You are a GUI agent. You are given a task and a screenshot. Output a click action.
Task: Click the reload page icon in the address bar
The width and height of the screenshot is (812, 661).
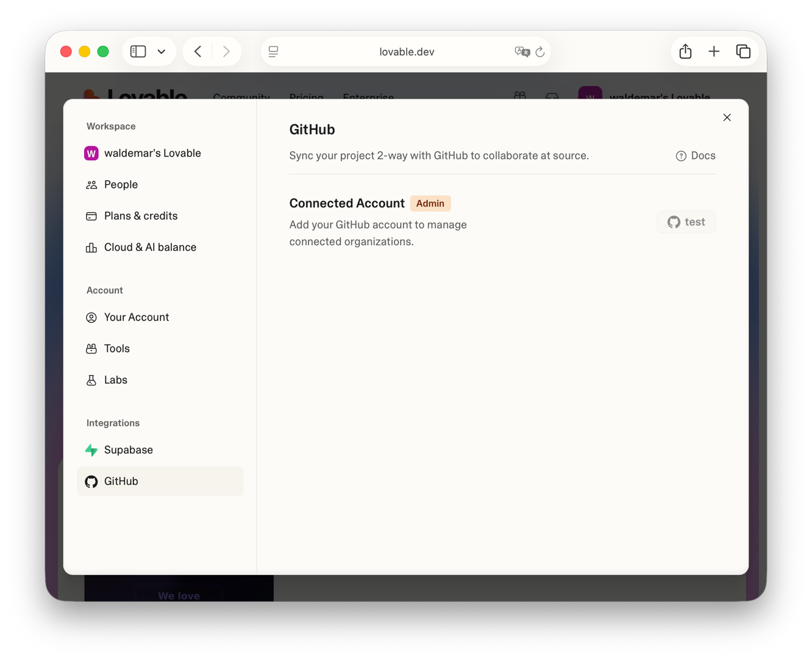[540, 52]
